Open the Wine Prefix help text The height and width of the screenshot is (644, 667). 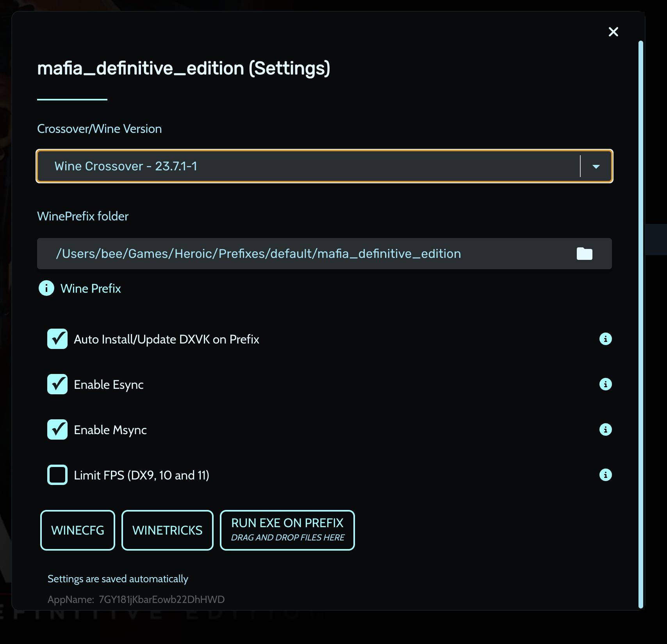pyautogui.click(x=91, y=288)
